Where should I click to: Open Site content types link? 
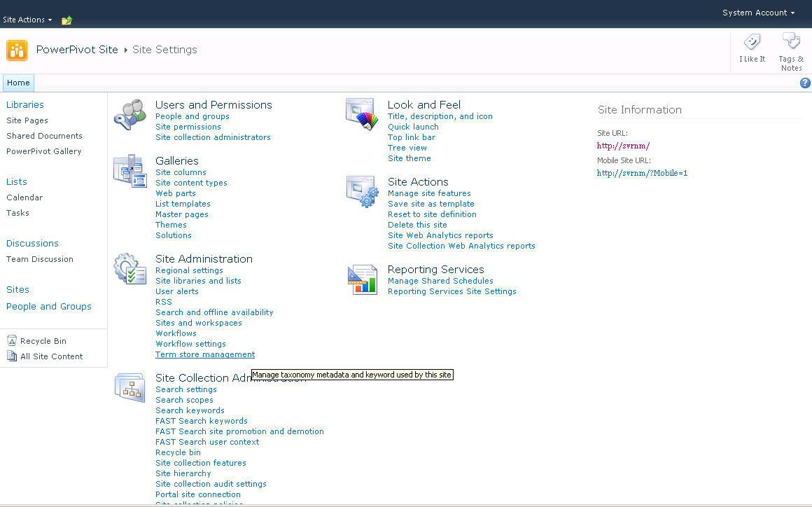pos(191,183)
